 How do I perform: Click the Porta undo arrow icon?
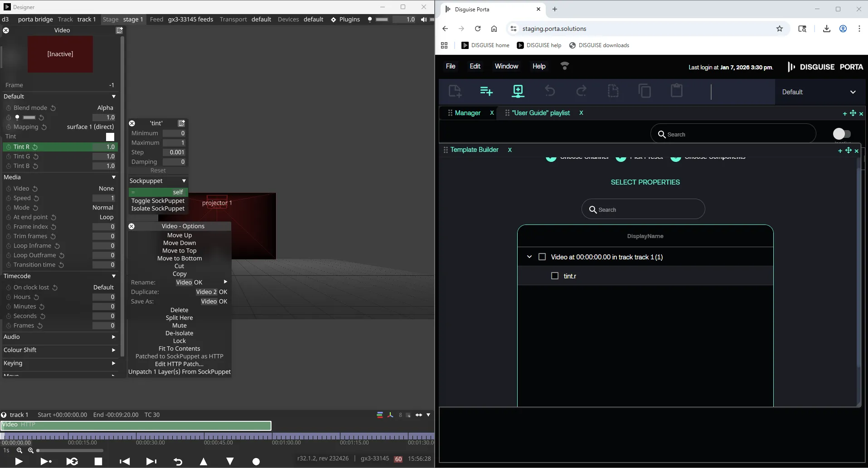coord(549,91)
